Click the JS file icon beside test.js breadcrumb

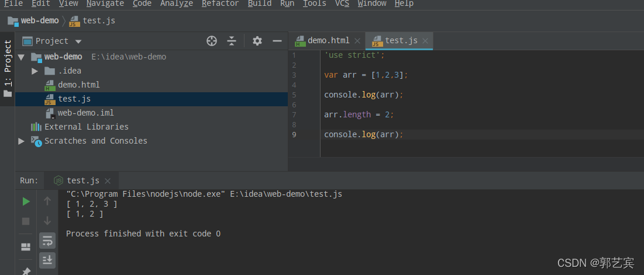75,22
